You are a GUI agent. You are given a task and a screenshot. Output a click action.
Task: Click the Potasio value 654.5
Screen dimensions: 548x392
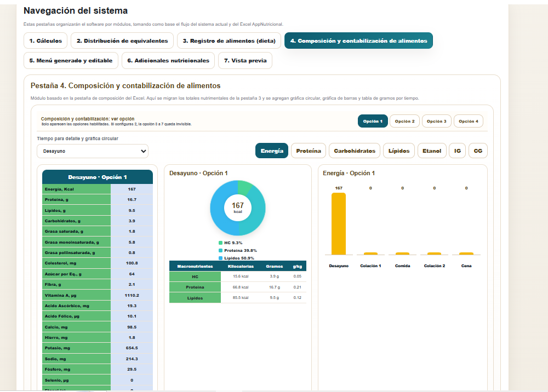[132, 348]
